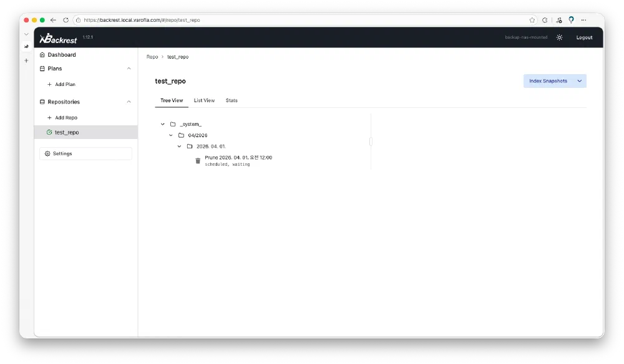
Task: Click the Repo breadcrumb link
Action: [x=152, y=57]
